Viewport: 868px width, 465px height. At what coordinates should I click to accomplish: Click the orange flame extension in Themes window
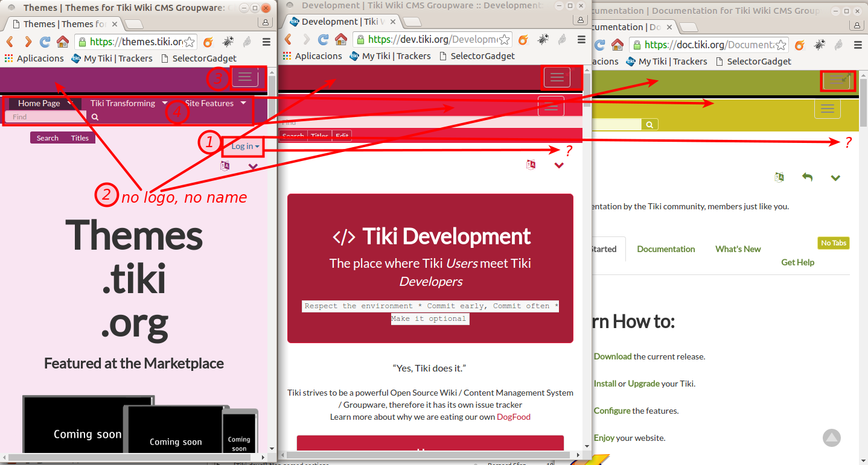pyautogui.click(x=208, y=42)
